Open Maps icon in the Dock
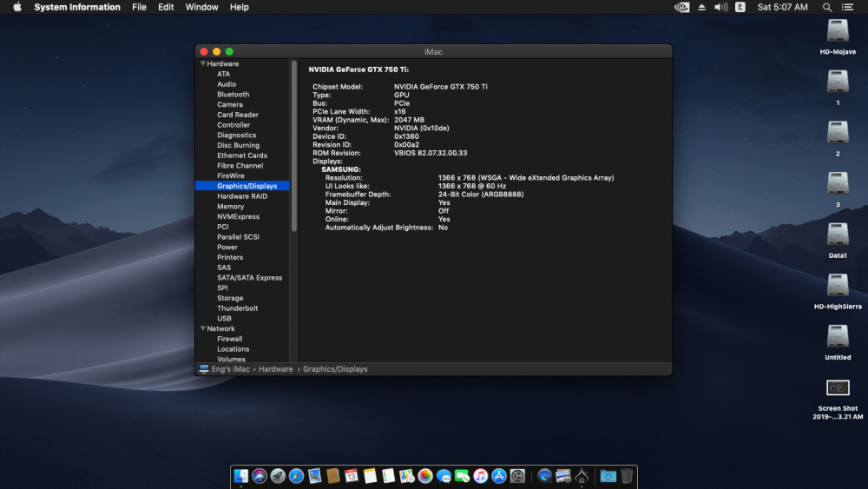This screenshot has height=489, width=868. click(407, 476)
